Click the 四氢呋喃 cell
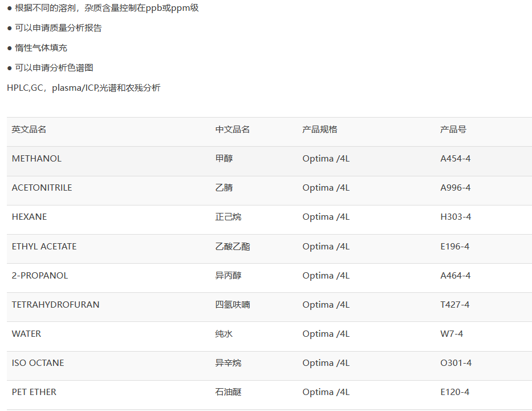The height and width of the screenshot is (411, 532). point(233,305)
